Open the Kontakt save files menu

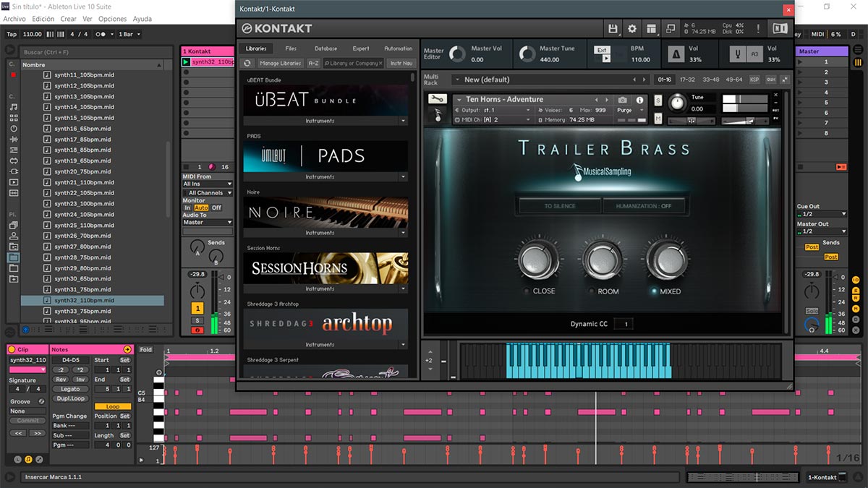point(613,29)
